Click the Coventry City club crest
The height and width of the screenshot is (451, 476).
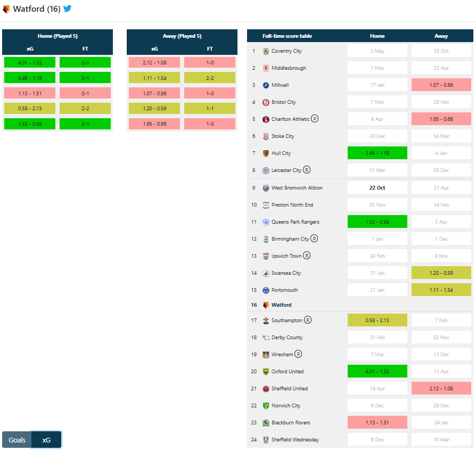coord(266,51)
